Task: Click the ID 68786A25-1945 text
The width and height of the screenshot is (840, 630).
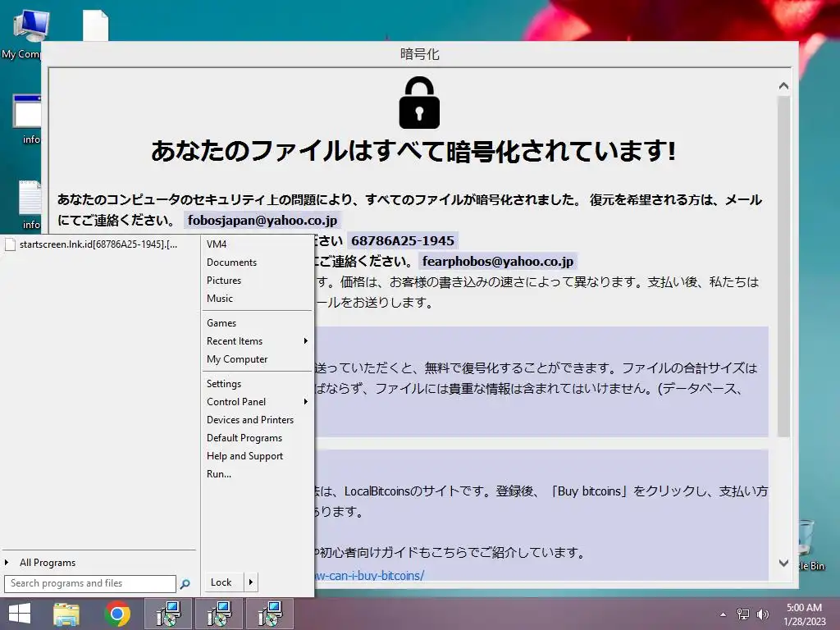Action: (402, 241)
